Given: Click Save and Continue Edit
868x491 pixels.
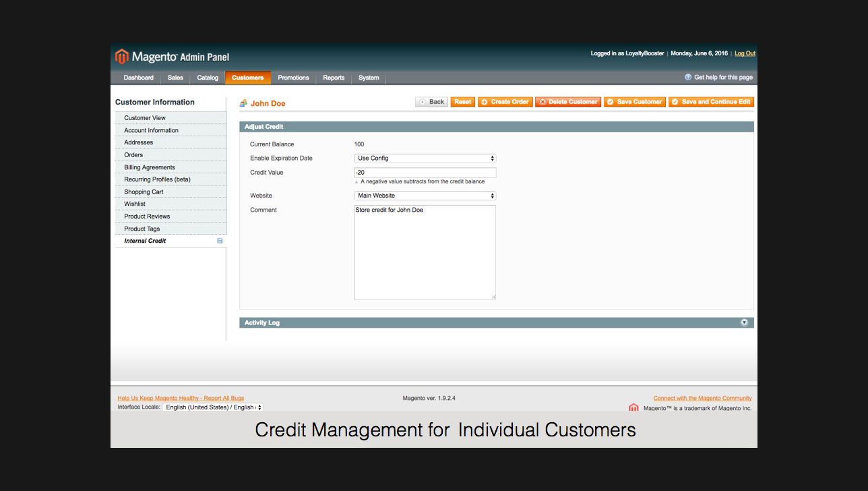Looking at the screenshot, I should coord(711,102).
